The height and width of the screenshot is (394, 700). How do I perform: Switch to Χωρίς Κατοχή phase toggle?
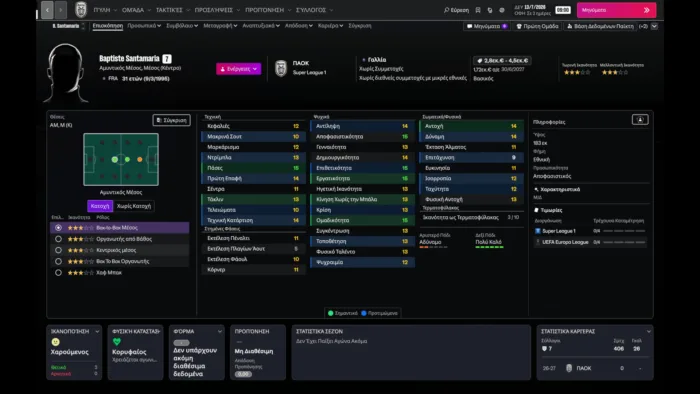pos(133,206)
